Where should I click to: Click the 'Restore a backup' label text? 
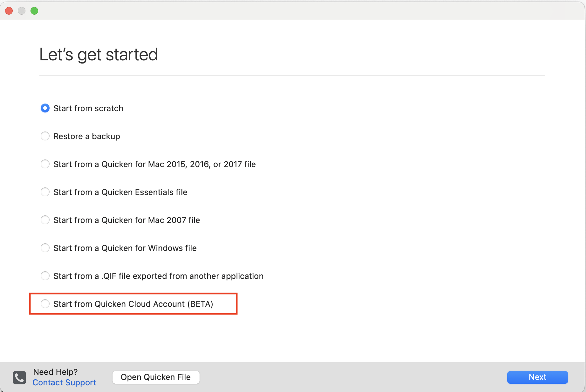coord(86,136)
